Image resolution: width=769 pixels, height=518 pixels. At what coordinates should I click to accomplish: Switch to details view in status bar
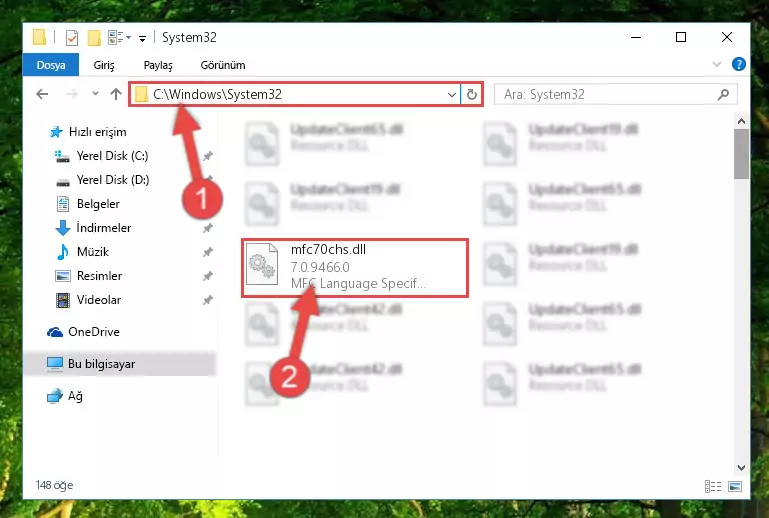pos(713,486)
